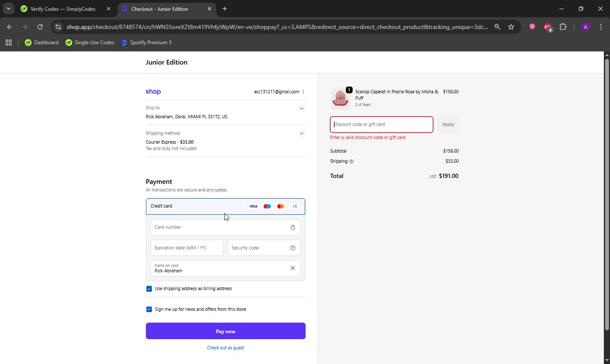Click the zoom magnifier icon in address bar
The height and width of the screenshot is (364, 610).
tap(497, 27)
